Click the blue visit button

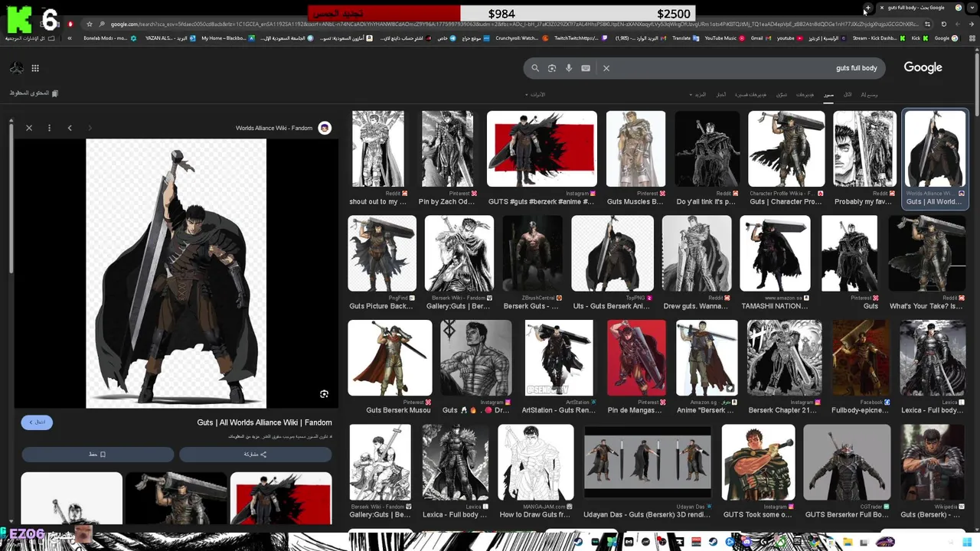[37, 422]
